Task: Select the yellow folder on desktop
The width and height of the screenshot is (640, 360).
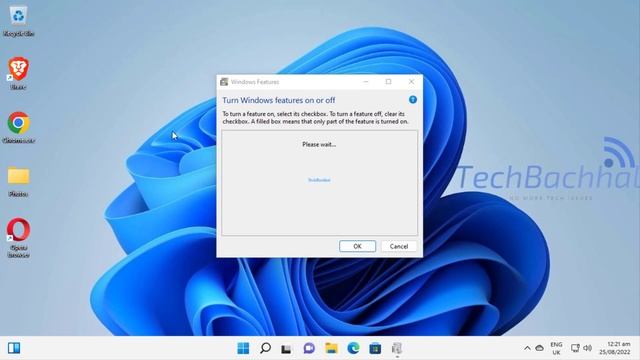Action: tap(18, 181)
